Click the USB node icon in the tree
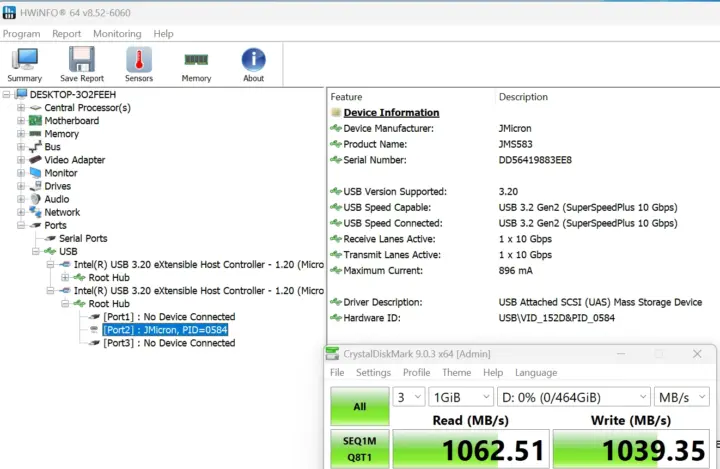This screenshot has height=469, width=720. tap(50, 251)
